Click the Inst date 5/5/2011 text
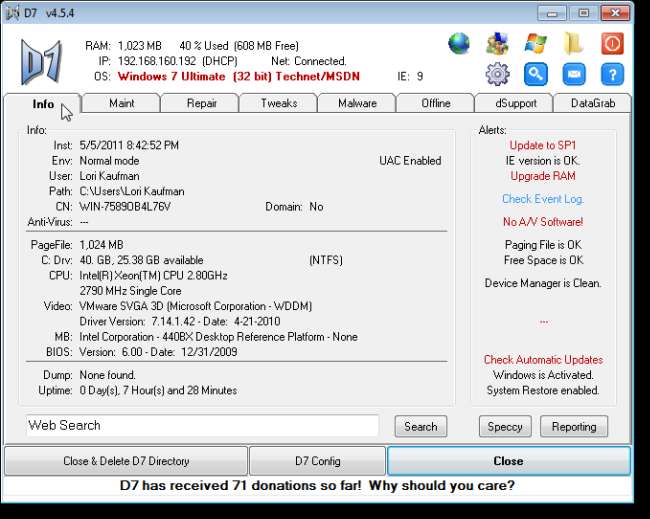This screenshot has width=650, height=519. [129, 146]
